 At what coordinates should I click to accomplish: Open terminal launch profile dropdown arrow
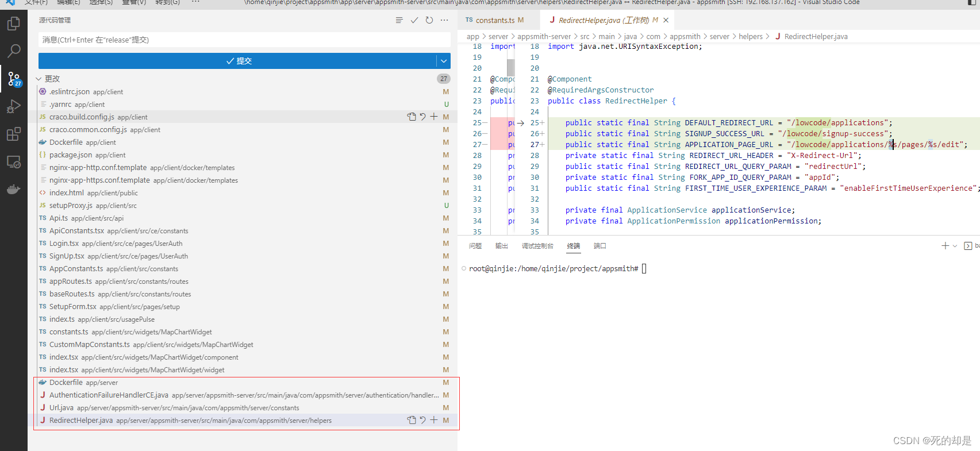955,246
